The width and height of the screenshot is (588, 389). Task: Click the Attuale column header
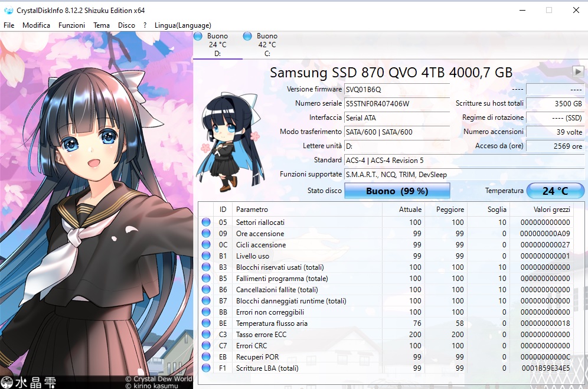(x=403, y=210)
